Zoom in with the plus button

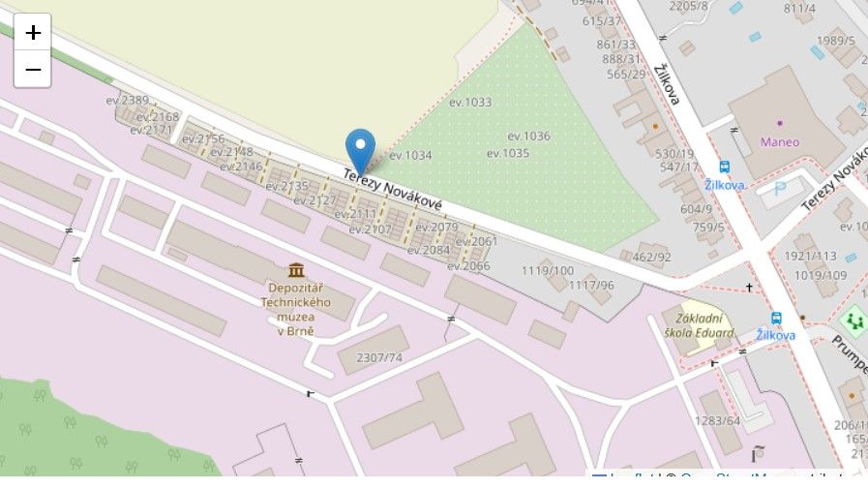pyautogui.click(x=33, y=32)
